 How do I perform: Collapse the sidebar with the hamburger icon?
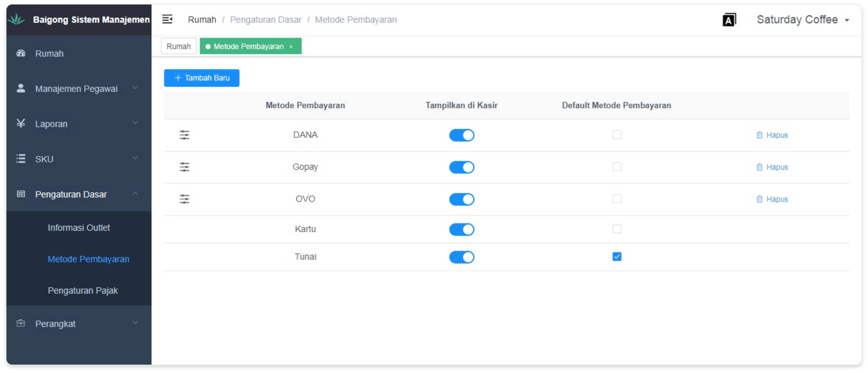click(167, 19)
